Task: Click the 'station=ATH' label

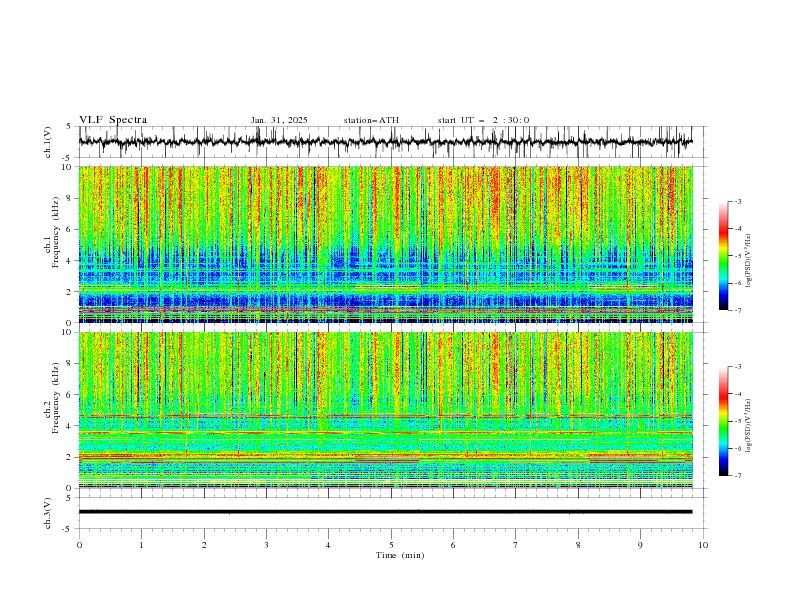Action: click(371, 120)
